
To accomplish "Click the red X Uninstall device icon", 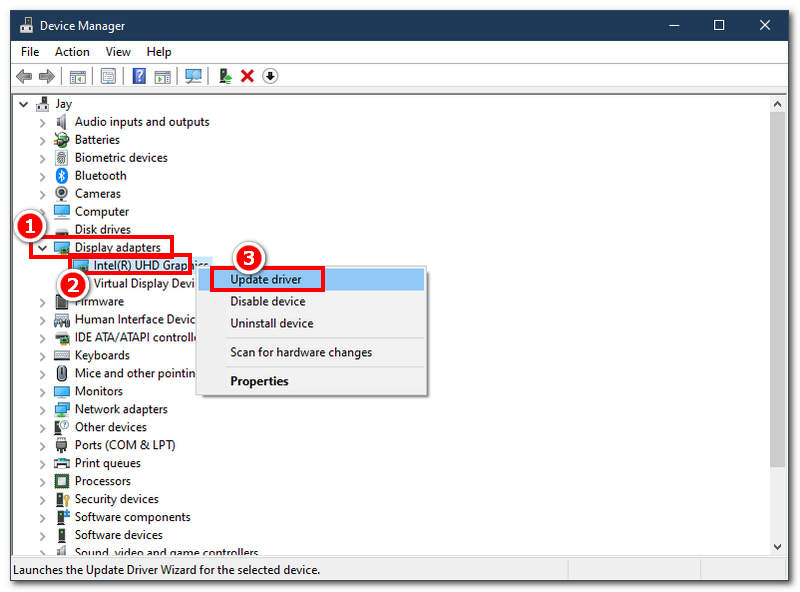I will click(248, 76).
